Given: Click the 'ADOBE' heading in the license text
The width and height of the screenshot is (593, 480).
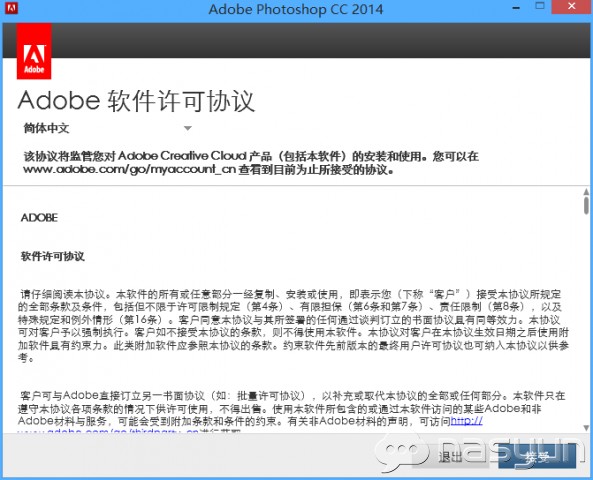Looking at the screenshot, I should click(x=39, y=218).
